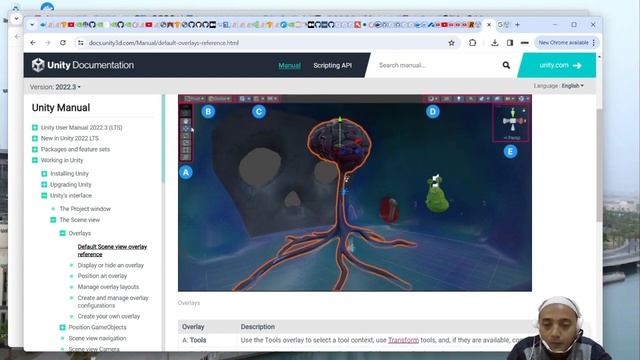Open Chrome three-dot menu
Image resolution: width=640 pixels, height=360 pixels.
pyautogui.click(x=594, y=42)
